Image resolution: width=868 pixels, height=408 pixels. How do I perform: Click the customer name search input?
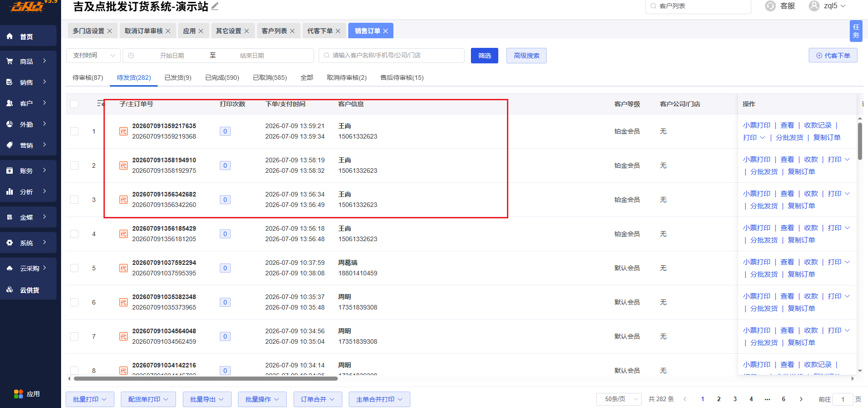click(392, 56)
